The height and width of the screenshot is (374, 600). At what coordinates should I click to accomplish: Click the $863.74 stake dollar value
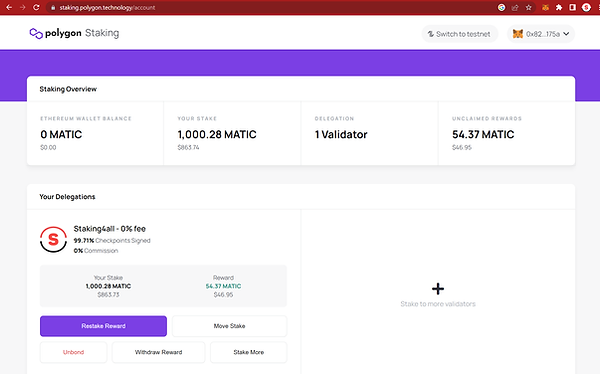tap(188, 147)
